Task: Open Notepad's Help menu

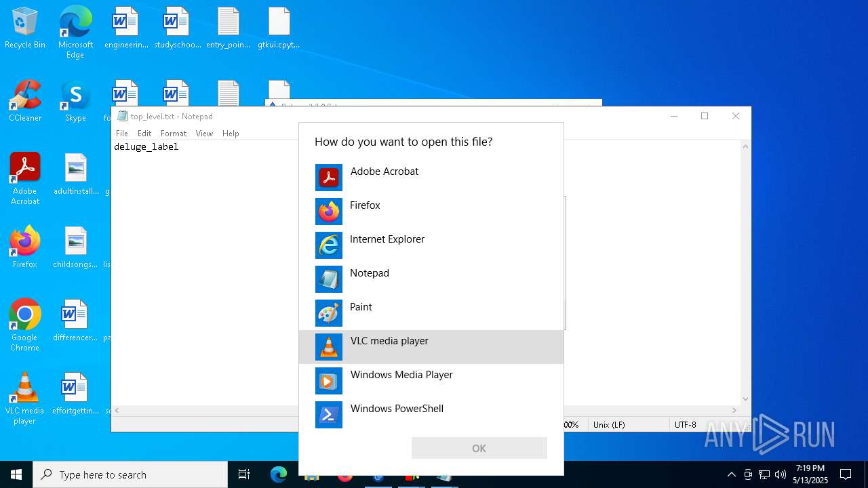Action: tap(231, 134)
